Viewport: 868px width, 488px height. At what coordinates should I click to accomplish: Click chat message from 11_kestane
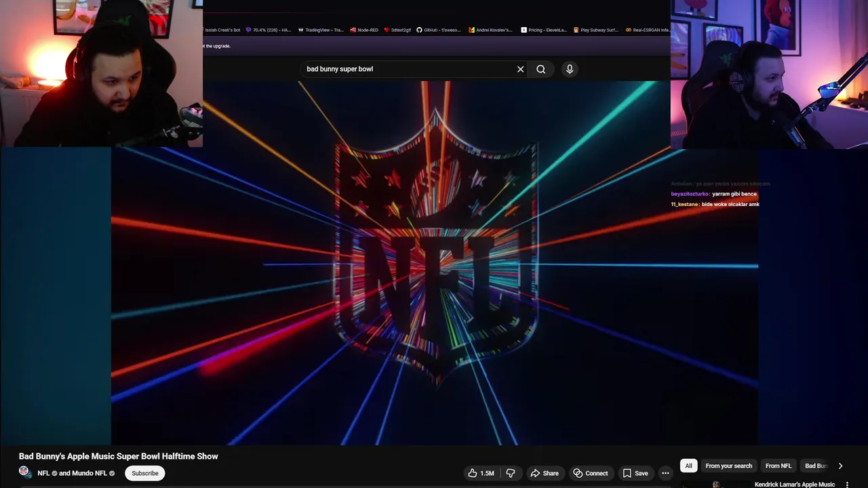[x=715, y=204]
